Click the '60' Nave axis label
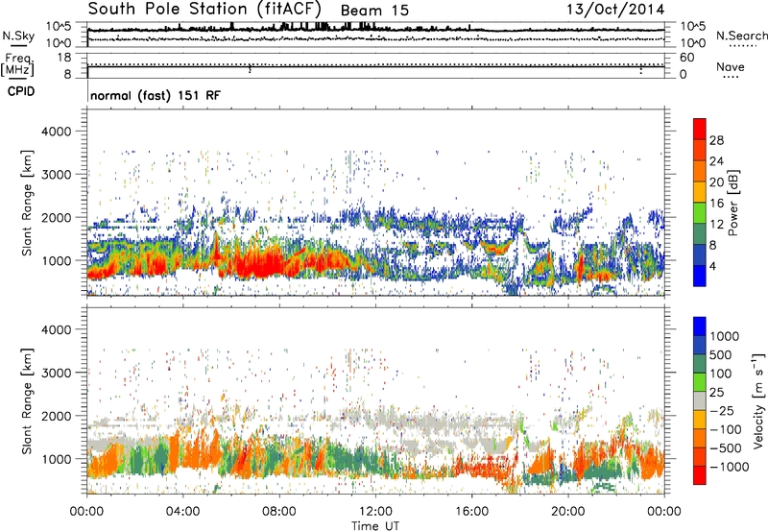Viewport: 768px width, 532px height. (686, 58)
